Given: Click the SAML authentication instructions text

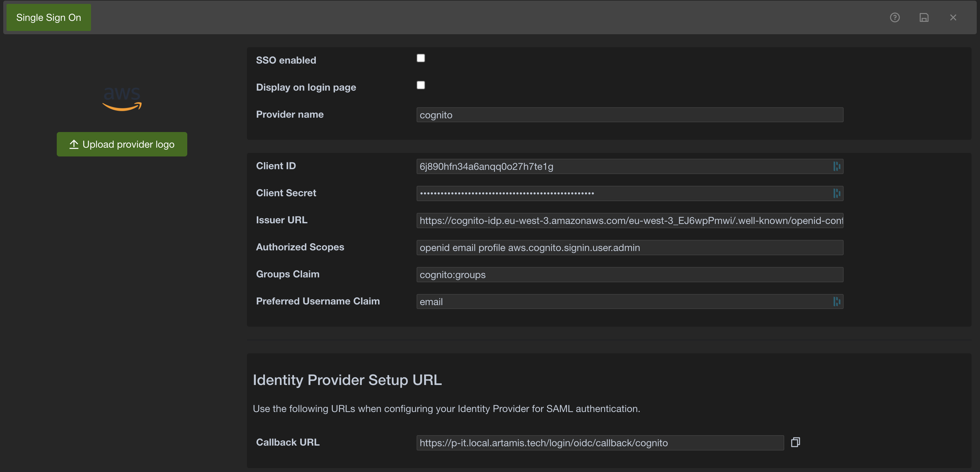Looking at the screenshot, I should tap(446, 409).
